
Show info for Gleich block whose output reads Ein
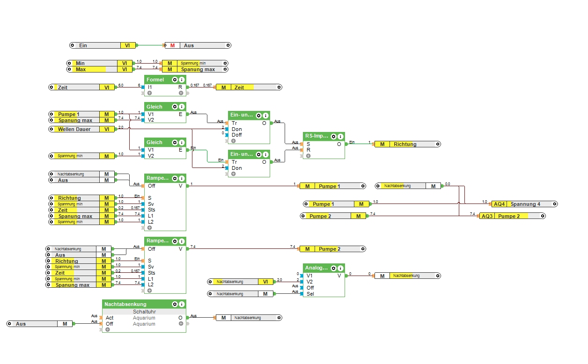[x=182, y=142]
